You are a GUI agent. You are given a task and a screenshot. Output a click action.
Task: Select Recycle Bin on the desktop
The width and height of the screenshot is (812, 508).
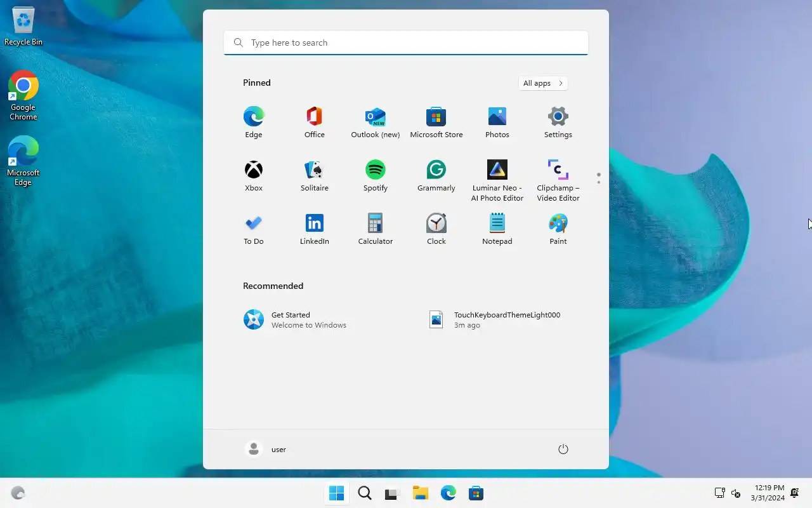coord(23,27)
